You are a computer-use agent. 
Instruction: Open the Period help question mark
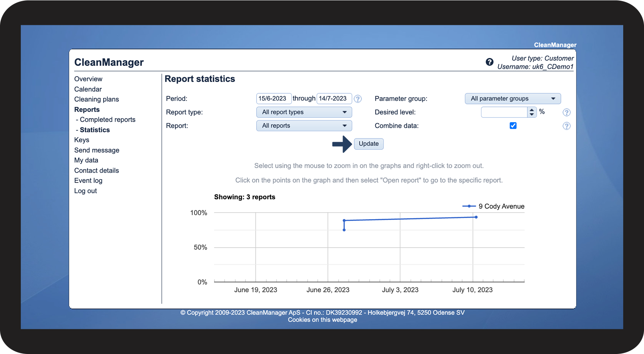(358, 99)
